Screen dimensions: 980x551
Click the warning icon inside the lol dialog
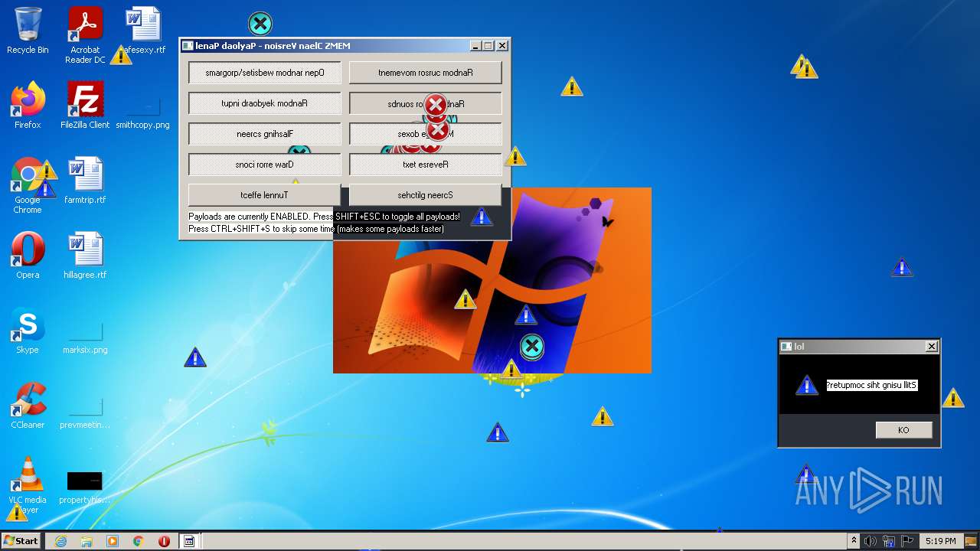click(806, 385)
